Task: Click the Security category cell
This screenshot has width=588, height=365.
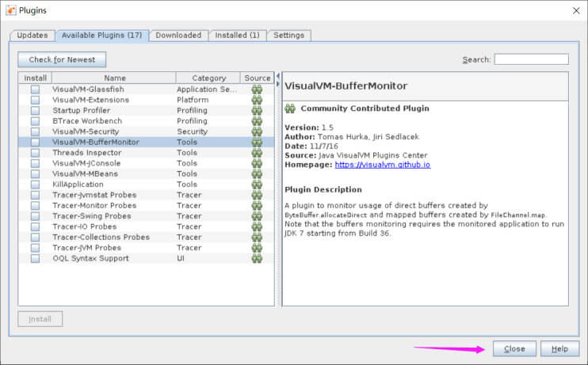Action: pyautogui.click(x=192, y=131)
